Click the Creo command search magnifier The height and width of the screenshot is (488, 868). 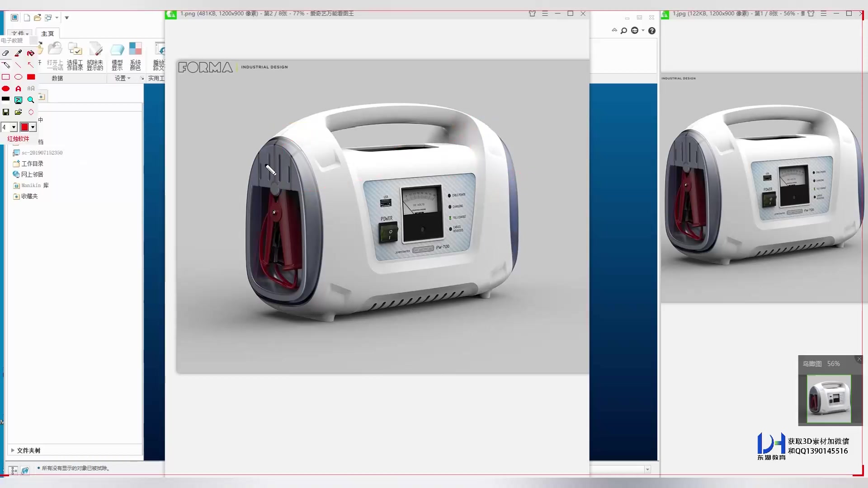624,31
